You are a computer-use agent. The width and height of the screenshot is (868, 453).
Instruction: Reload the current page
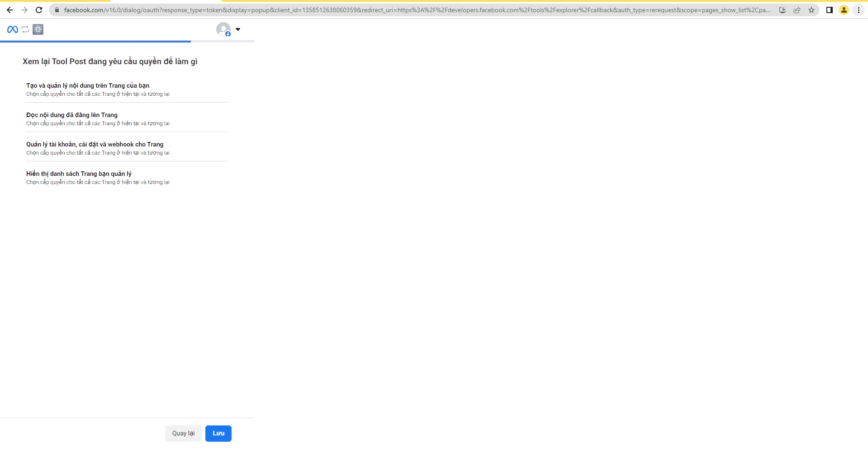[x=39, y=10]
